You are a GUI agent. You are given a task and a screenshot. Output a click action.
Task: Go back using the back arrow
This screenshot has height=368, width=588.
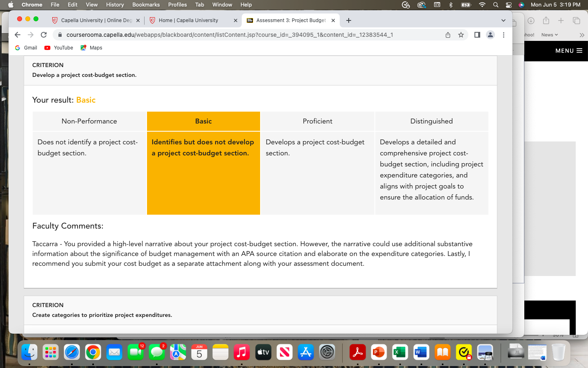pos(17,35)
